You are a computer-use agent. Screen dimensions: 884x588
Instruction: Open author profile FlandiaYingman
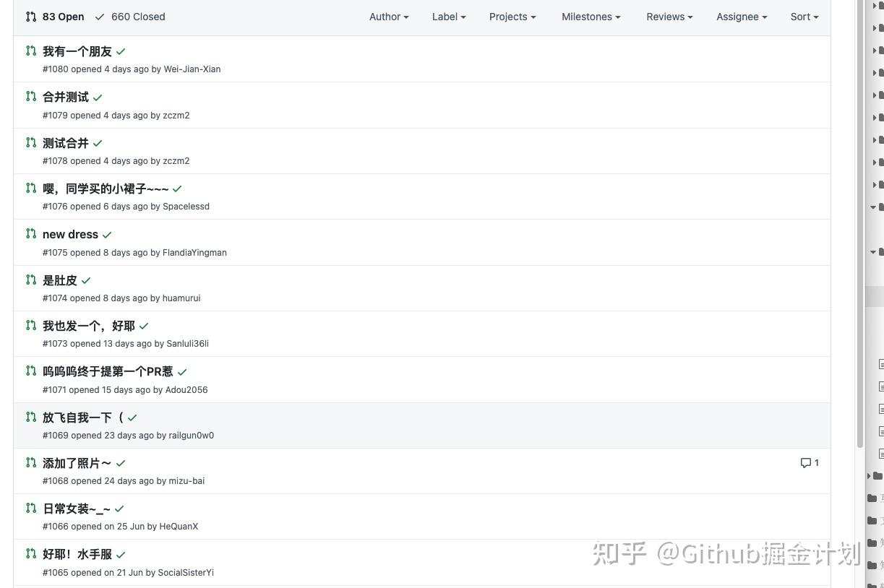[x=194, y=252]
